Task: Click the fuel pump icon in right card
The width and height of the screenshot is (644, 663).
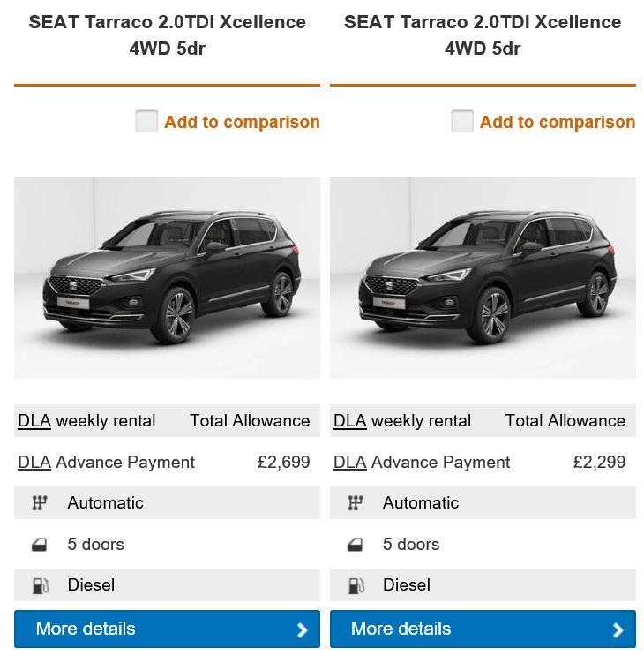Action: 355,585
